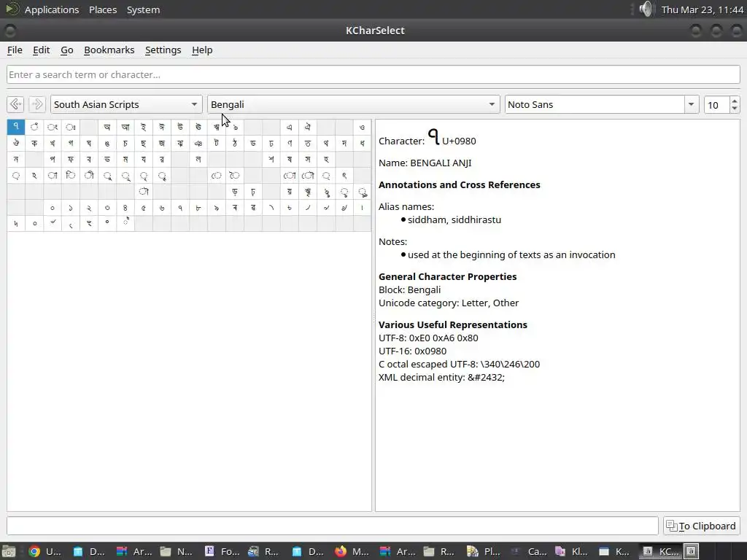
Task: Select Bengali letter ন (NA) in grid
Action: (16, 160)
